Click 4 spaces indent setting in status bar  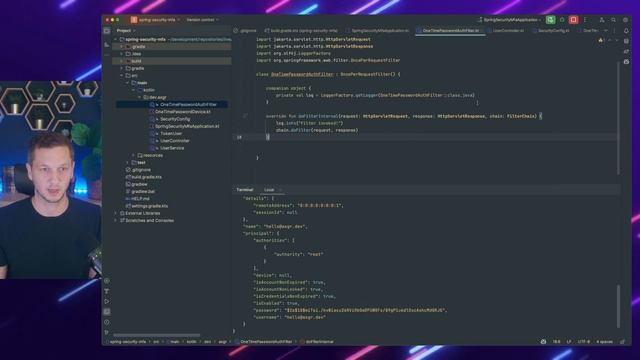coord(604,342)
